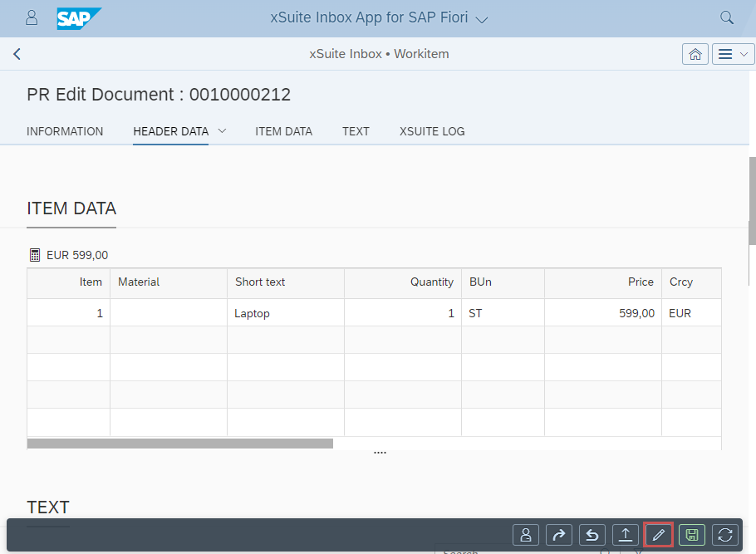The image size is (756, 554).
Task: Switch to the INFORMATION tab
Action: point(65,131)
